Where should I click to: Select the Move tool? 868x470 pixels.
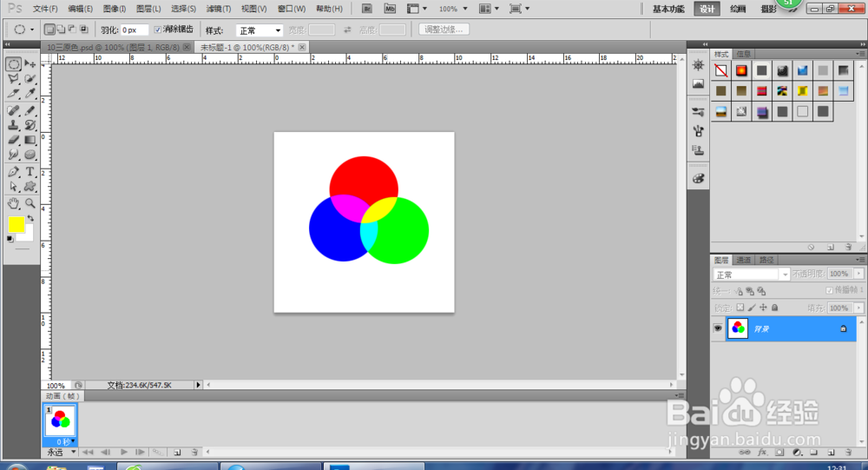click(x=30, y=64)
